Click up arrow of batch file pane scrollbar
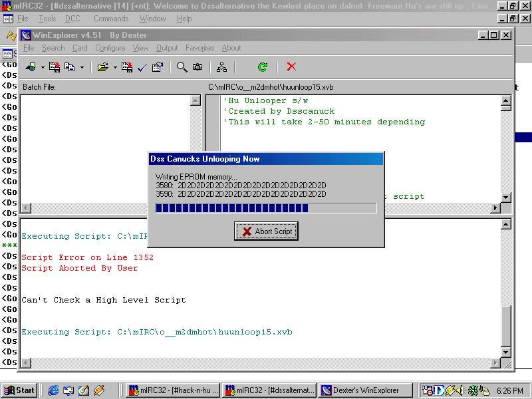 (196, 100)
